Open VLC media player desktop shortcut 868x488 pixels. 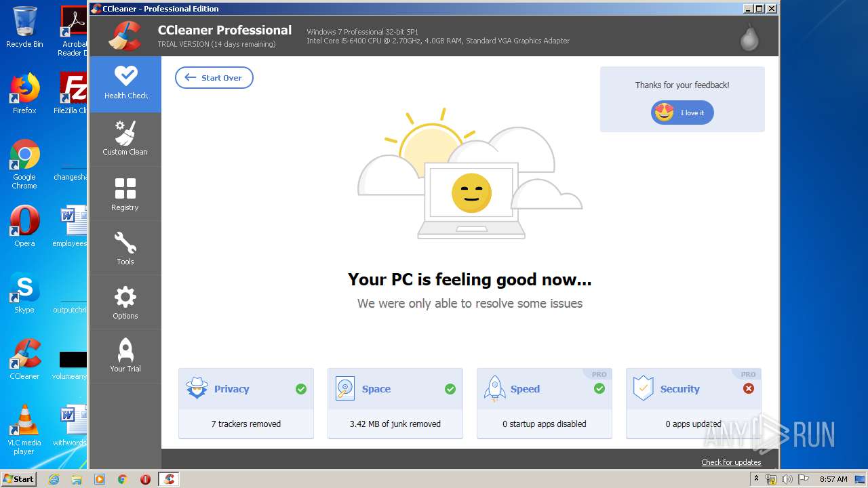coord(24,430)
